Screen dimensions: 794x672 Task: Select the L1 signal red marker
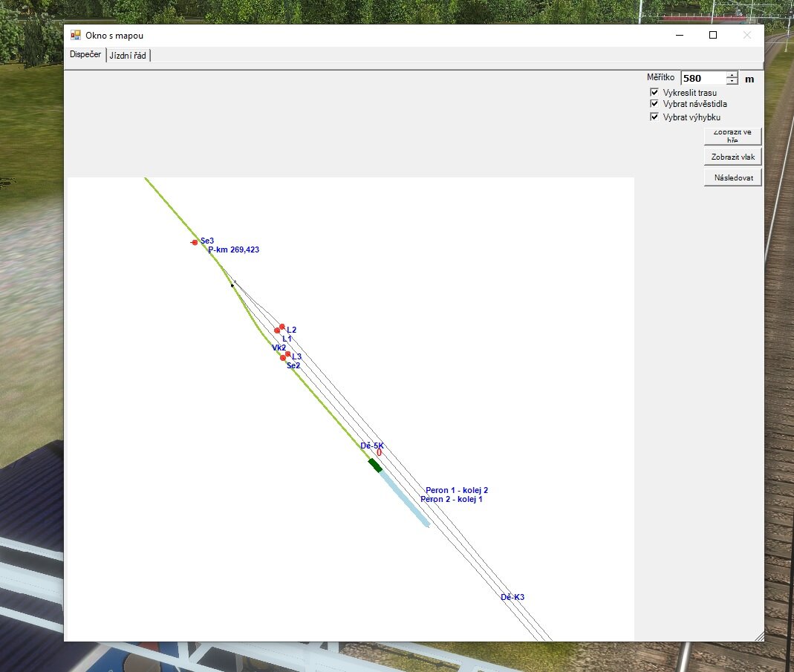point(277,330)
